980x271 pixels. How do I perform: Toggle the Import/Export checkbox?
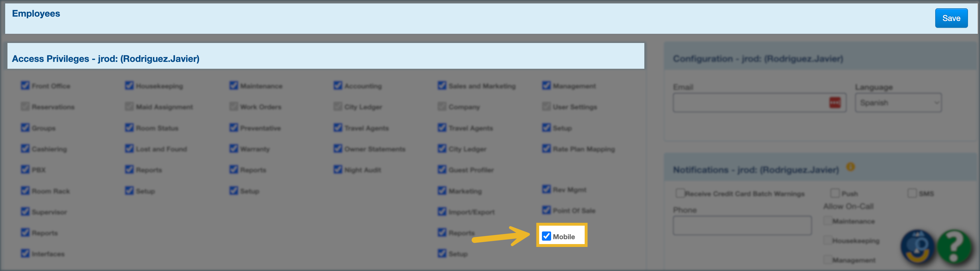tap(442, 211)
